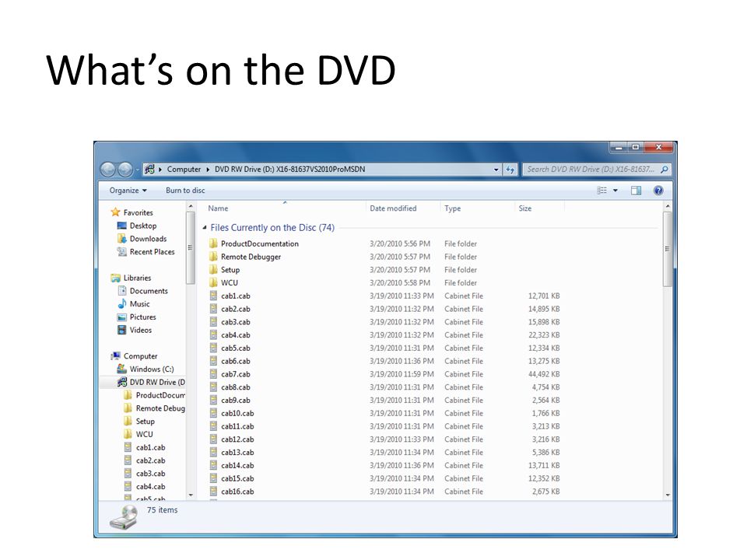Click the address bar computer icon
747x560 pixels.
tap(149, 169)
